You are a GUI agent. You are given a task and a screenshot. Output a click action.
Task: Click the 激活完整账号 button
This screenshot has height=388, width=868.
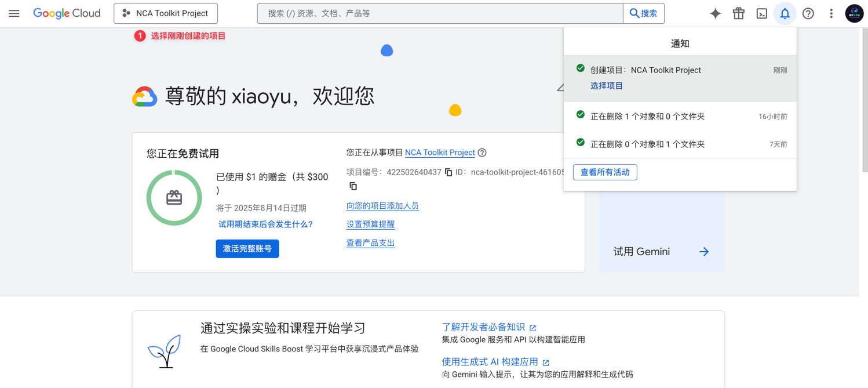tap(247, 248)
